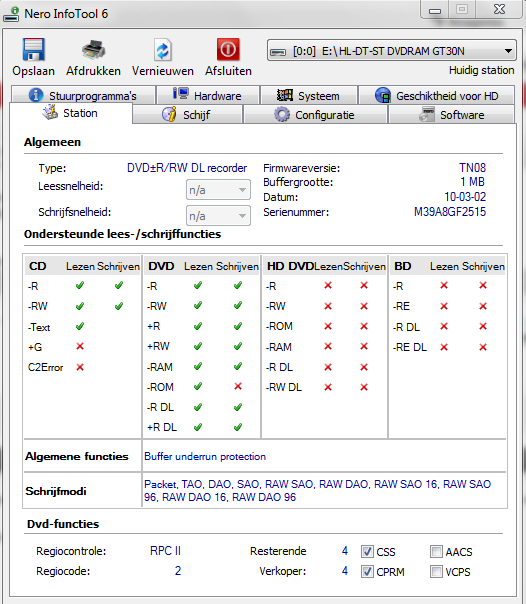Image resolution: width=526 pixels, height=604 pixels.
Task: Click green check for DVD +R DL Lezen
Action: [198, 427]
